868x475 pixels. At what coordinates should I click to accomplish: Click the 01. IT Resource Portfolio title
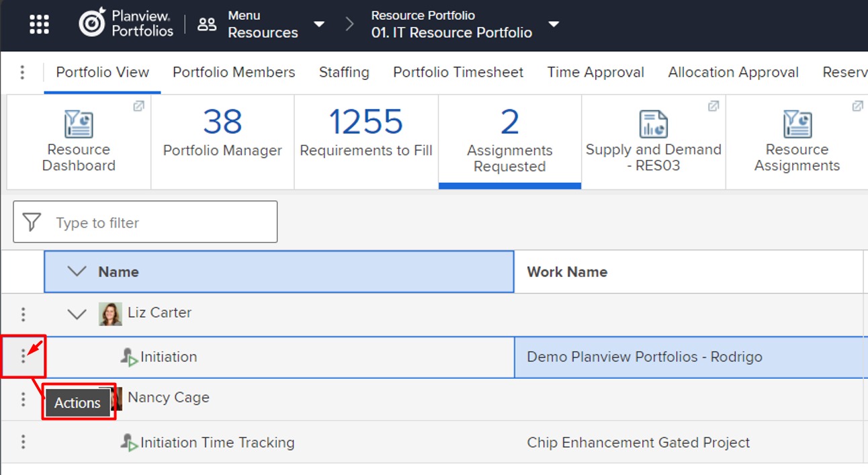tap(451, 32)
